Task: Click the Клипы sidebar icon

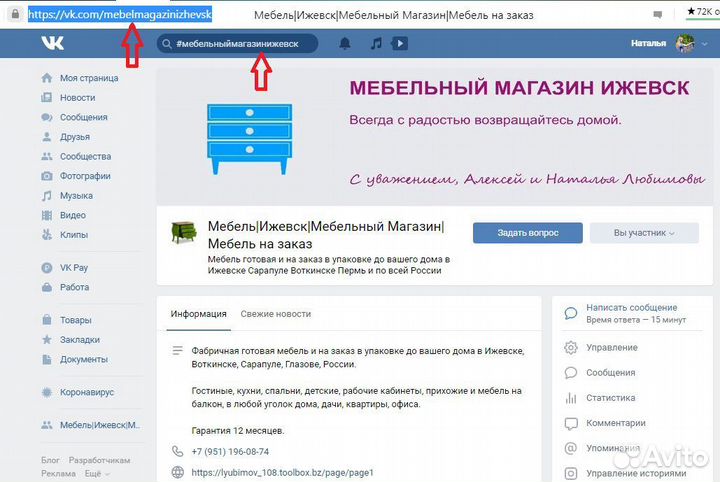Action: 47,235
